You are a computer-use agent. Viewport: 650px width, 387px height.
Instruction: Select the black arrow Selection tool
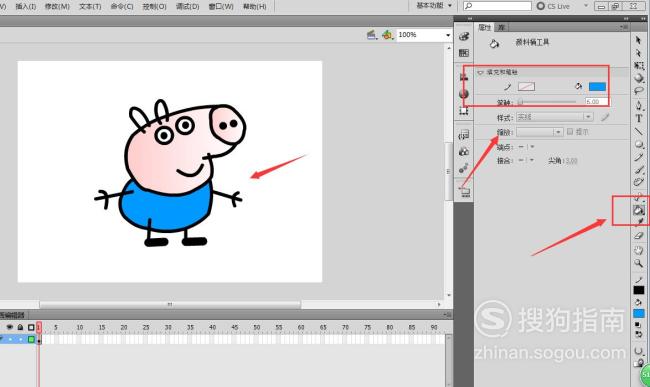[x=638, y=40]
